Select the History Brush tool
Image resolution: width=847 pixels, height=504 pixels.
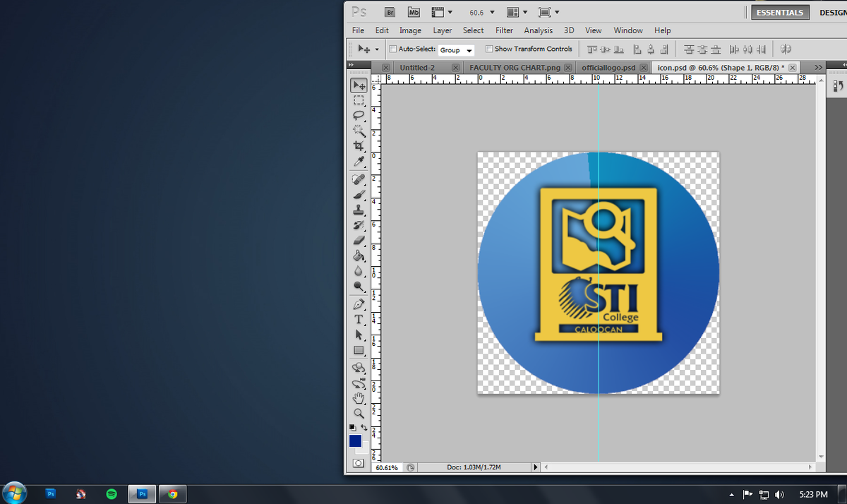coord(359,226)
